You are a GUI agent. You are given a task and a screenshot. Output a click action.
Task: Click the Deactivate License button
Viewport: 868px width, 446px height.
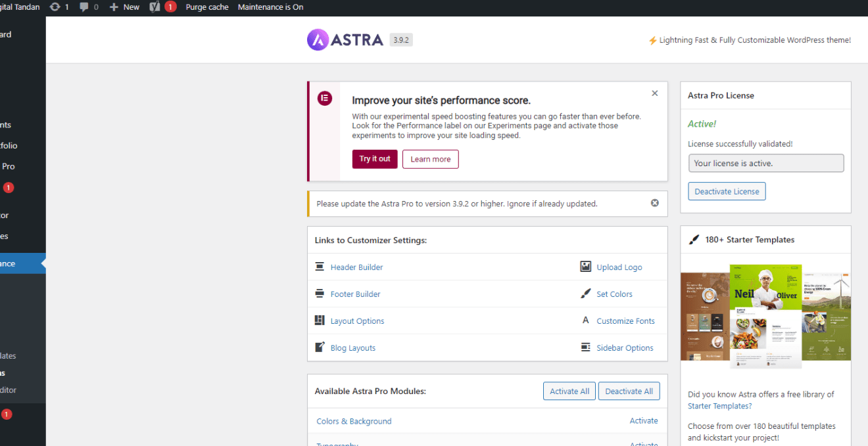pyautogui.click(x=727, y=191)
